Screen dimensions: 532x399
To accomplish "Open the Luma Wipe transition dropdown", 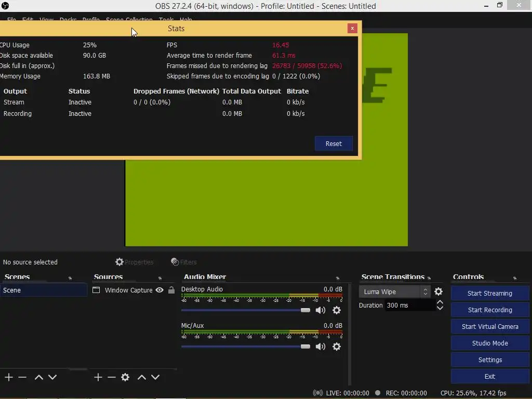I will 395,292.
